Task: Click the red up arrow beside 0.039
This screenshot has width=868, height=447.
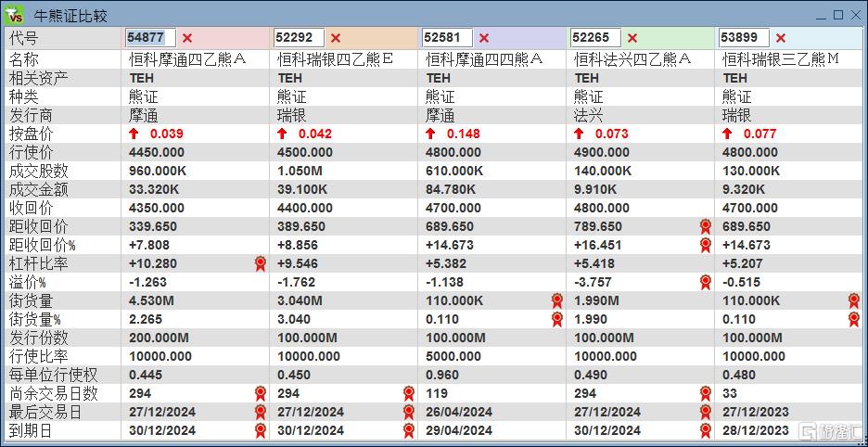Action: (x=134, y=134)
